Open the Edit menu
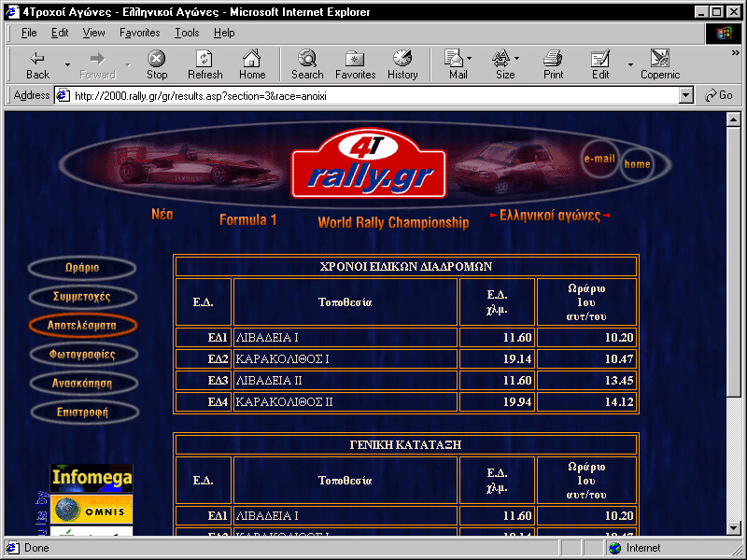 [60, 33]
